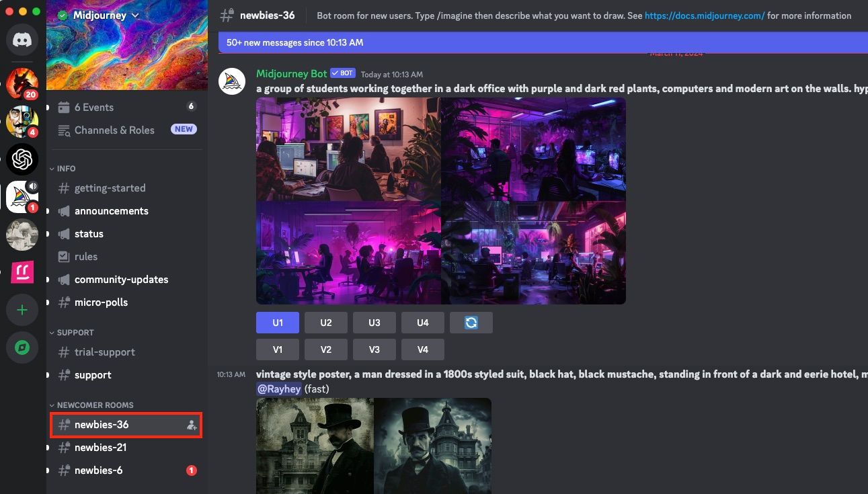This screenshot has height=494, width=868.
Task: Click the NEW badge beside Channels & Roles
Action: coord(184,129)
